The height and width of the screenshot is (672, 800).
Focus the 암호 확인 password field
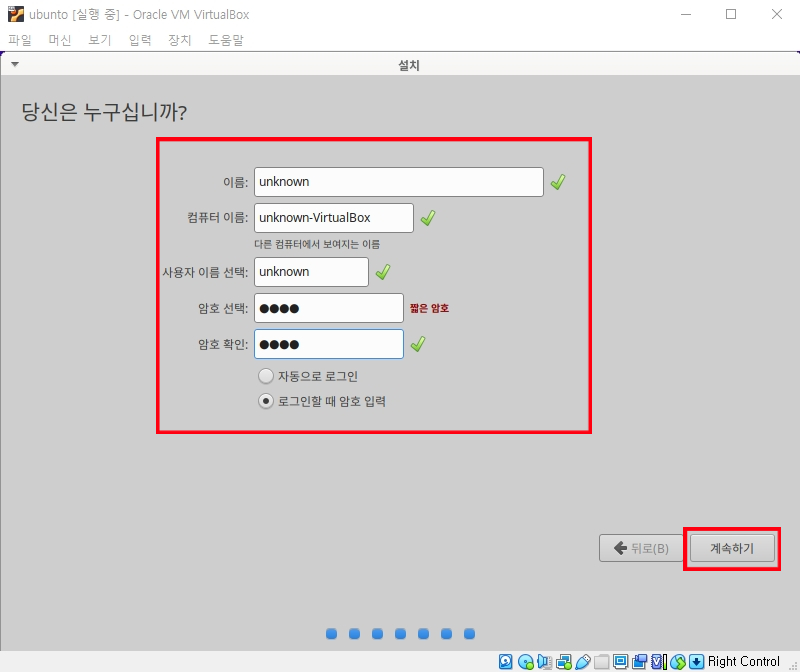(x=329, y=344)
